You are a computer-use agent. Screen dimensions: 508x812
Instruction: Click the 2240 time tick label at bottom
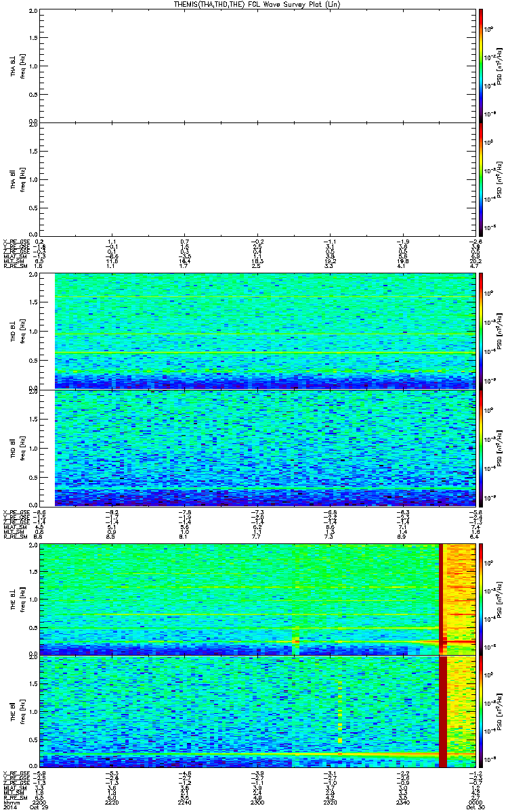[x=186, y=803]
